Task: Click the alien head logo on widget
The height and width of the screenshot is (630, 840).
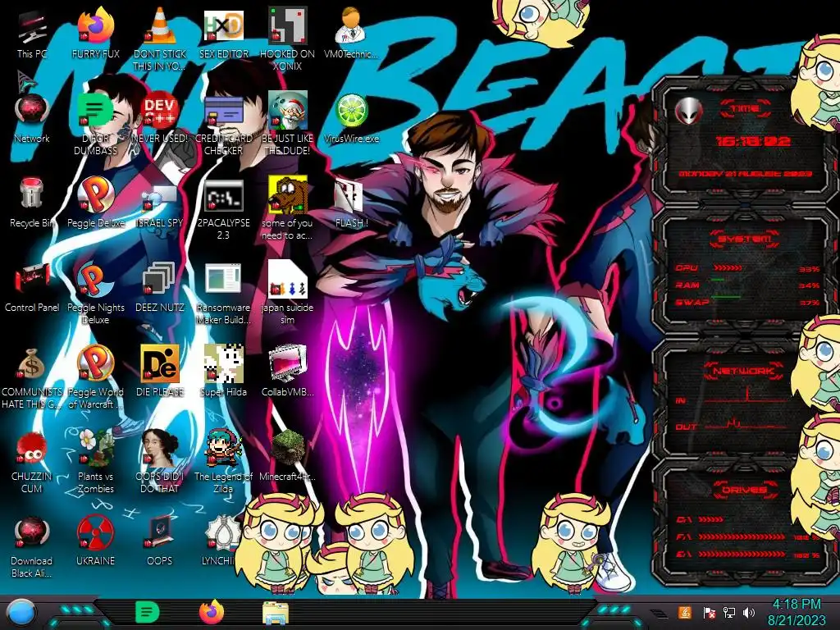Action: click(689, 111)
